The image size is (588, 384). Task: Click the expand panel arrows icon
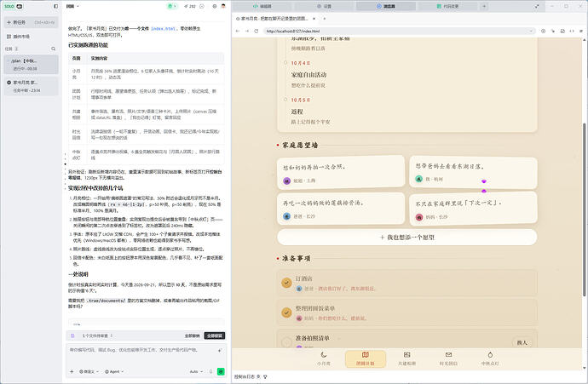point(537,6)
